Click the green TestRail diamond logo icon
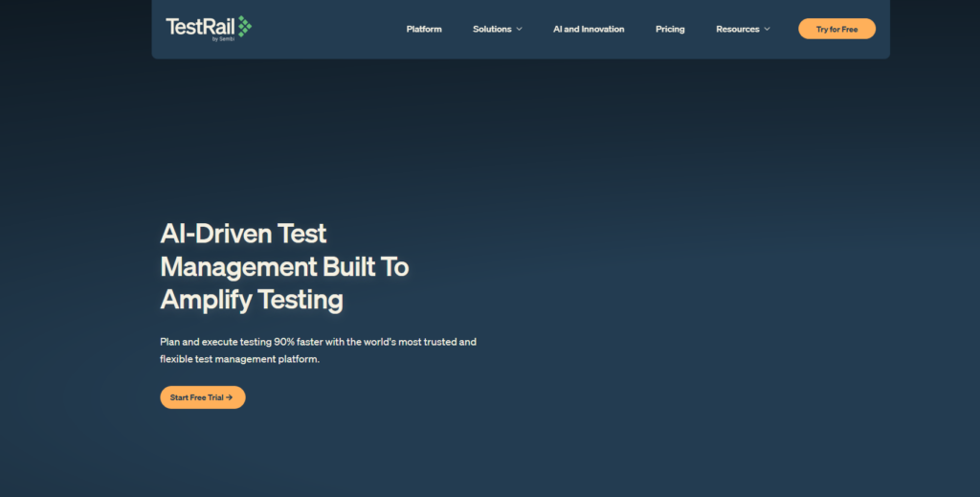Screen dimensions: 980x497 click(244, 27)
